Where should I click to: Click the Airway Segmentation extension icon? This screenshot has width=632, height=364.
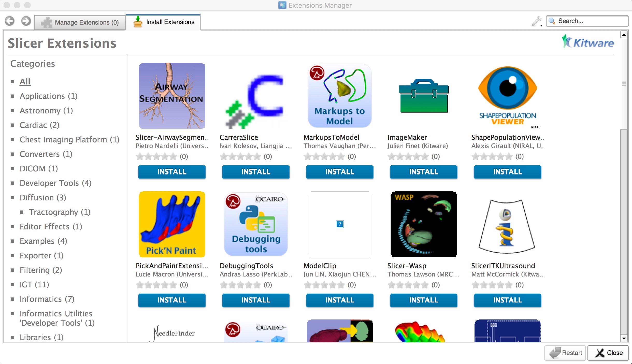(172, 96)
